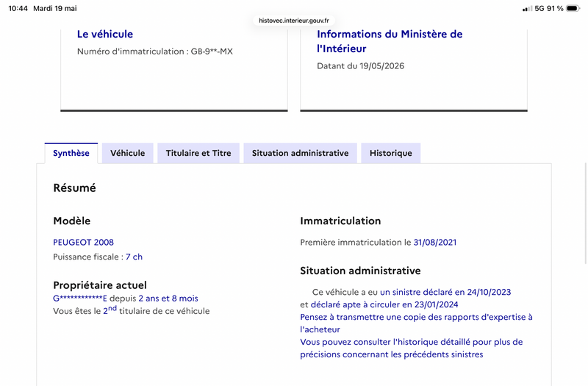Tap the histovec.interieur.gouv.fr address bar
The width and height of the screenshot is (588, 386).
coord(294,21)
